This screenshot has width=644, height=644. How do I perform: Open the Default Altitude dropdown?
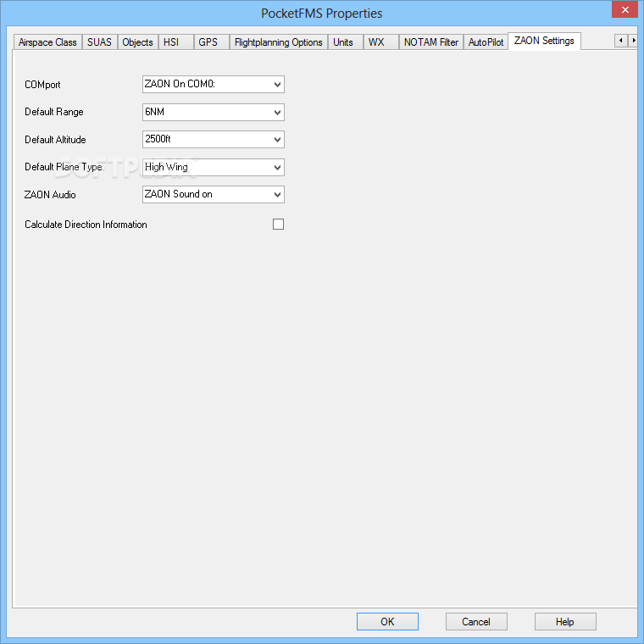pyautogui.click(x=214, y=140)
